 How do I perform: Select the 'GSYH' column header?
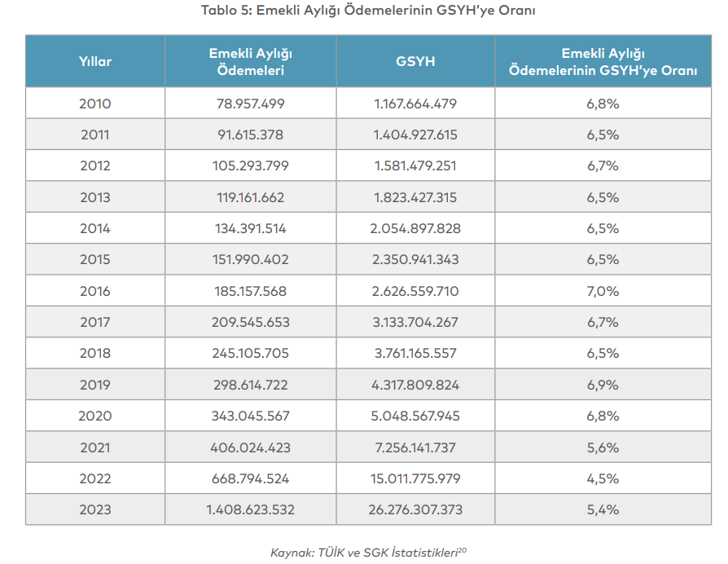point(415,61)
